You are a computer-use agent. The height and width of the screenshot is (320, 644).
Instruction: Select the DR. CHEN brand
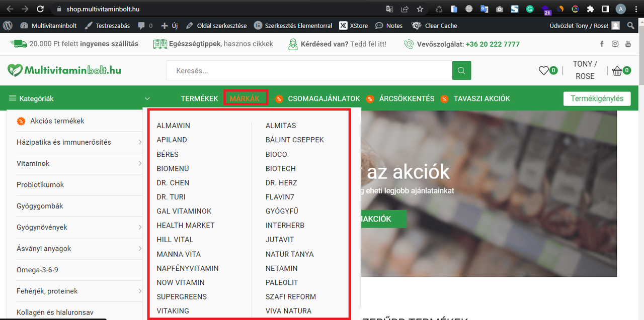173,183
